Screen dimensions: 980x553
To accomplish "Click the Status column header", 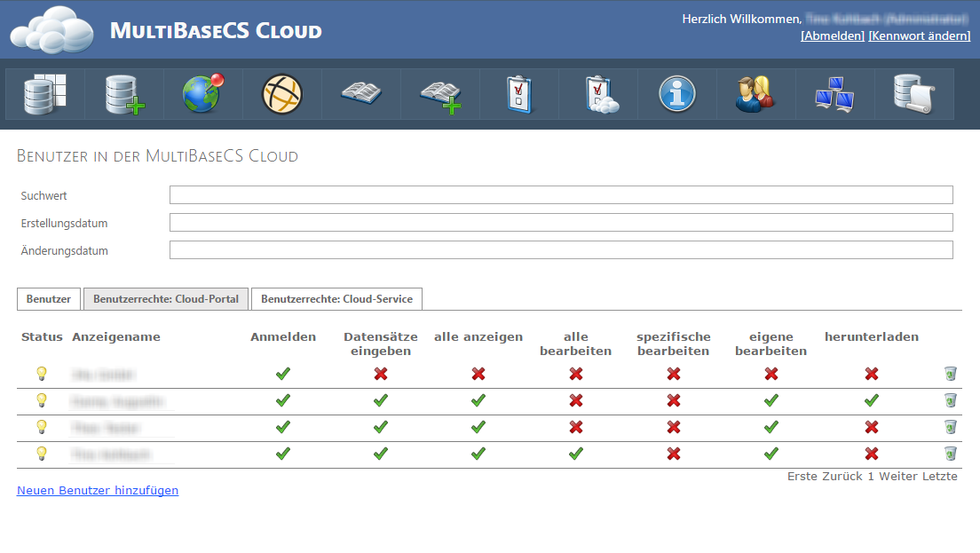I will [x=42, y=336].
